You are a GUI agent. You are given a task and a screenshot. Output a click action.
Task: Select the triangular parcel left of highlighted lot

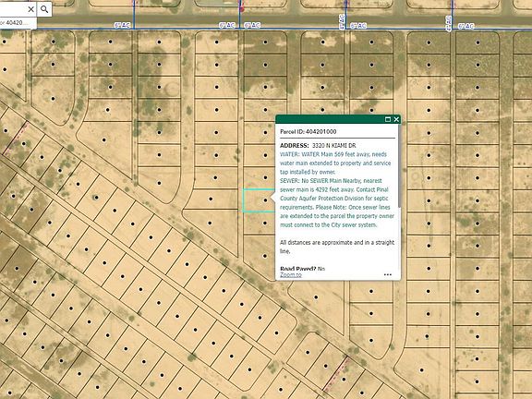pyautogui.click(x=210, y=223)
